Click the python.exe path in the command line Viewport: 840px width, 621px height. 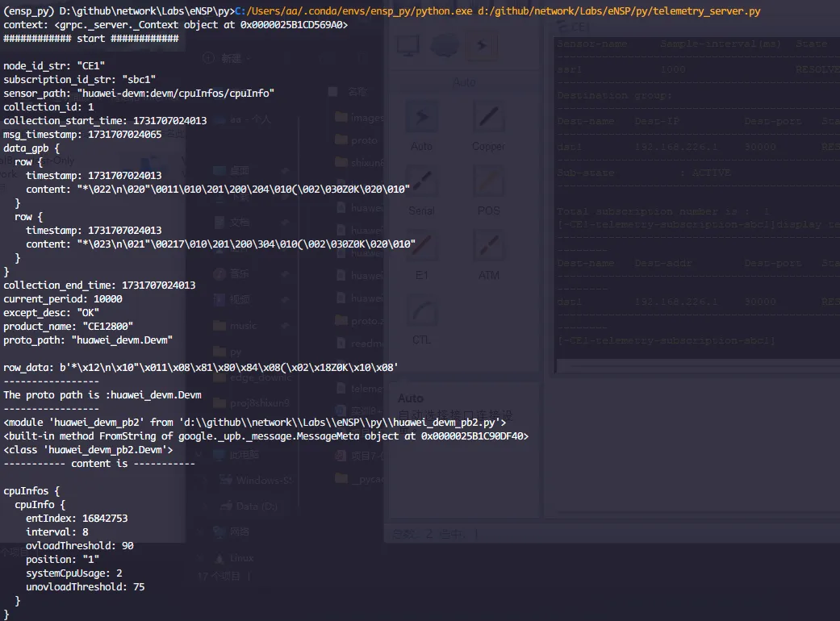click(x=354, y=11)
